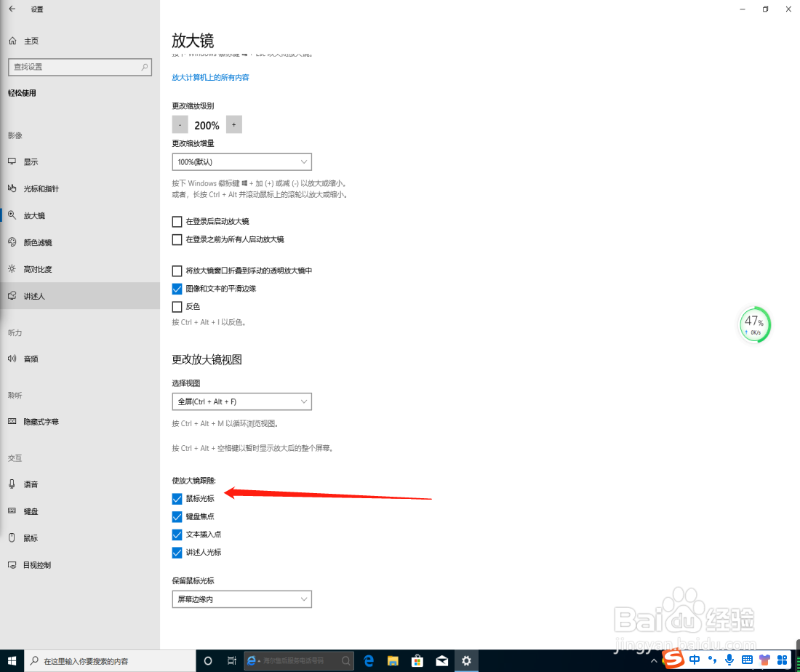Image resolution: width=800 pixels, height=672 pixels.
Task: Click the Settings gear on the taskbar
Action: 466,661
